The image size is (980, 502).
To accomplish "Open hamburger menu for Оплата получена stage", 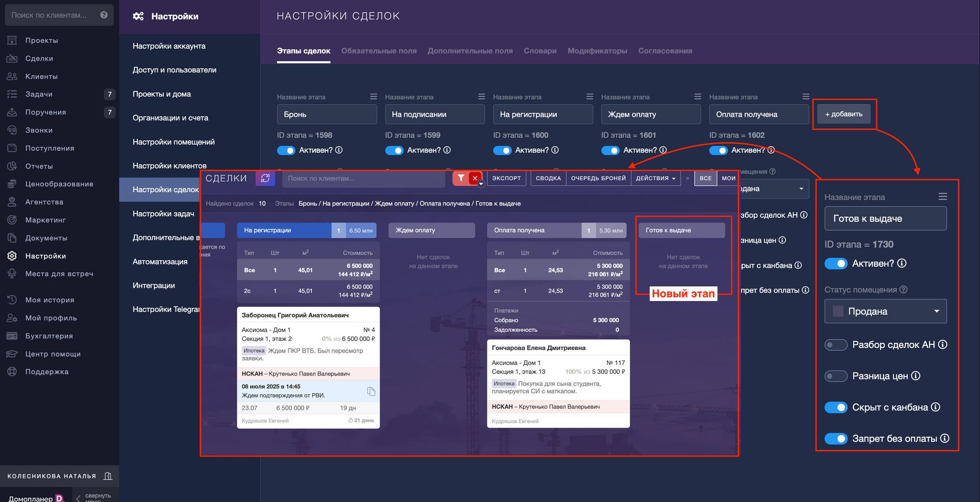I will 806,96.
